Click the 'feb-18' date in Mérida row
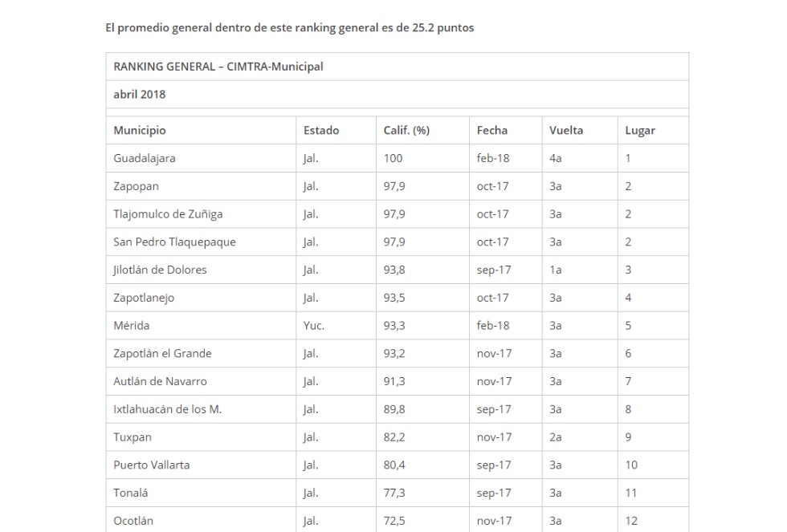 coord(493,326)
